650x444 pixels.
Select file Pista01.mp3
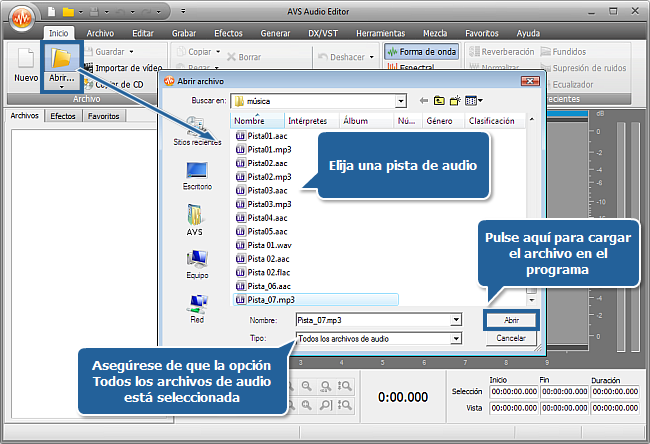264,150
